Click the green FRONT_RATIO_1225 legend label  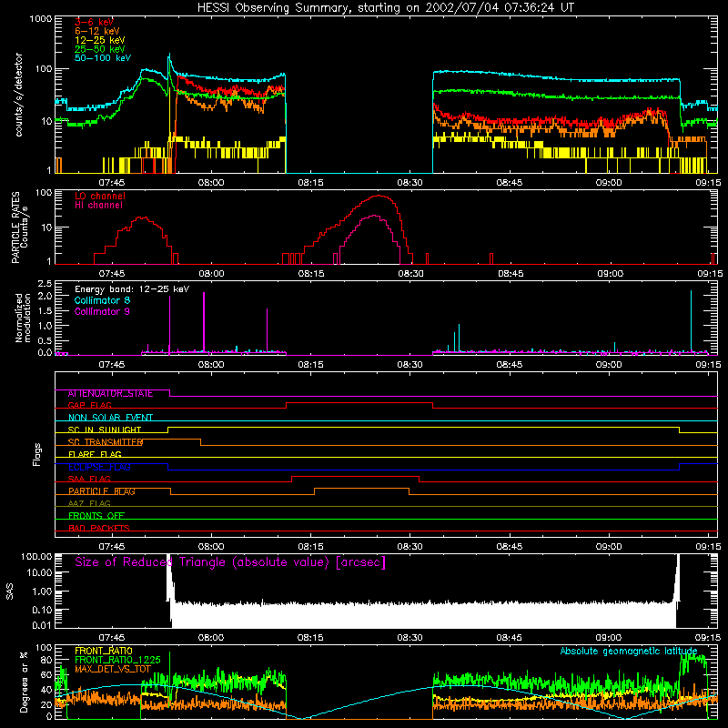pyautogui.click(x=117, y=660)
